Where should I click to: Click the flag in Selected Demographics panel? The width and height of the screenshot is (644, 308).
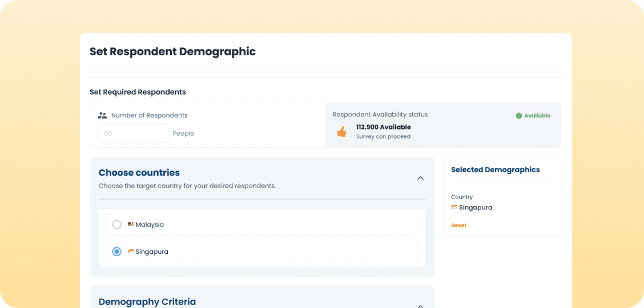(454, 207)
